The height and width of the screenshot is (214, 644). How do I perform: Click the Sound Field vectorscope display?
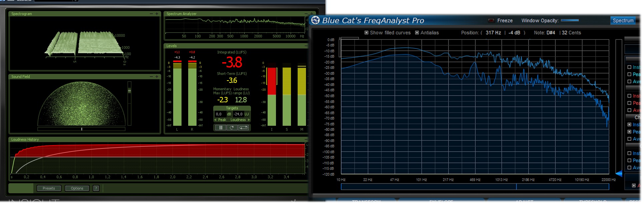tap(82, 104)
